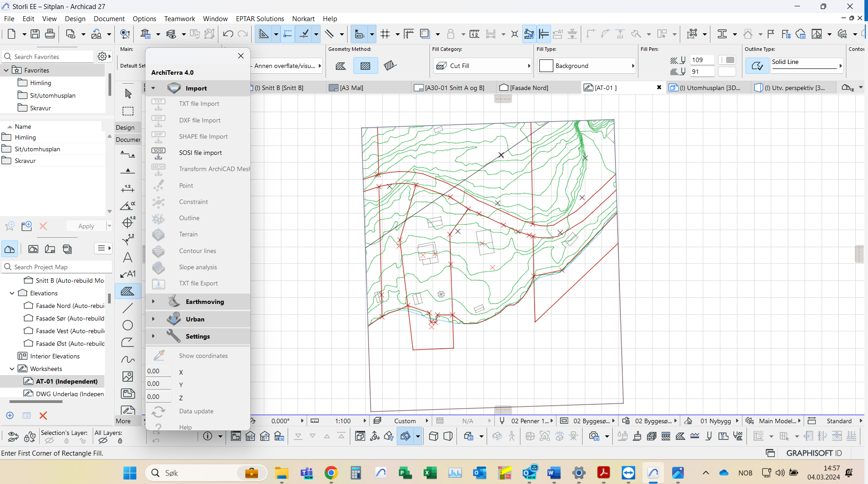Click the Undo arrow in the toolbar
This screenshot has height=484, width=868.
[228, 34]
